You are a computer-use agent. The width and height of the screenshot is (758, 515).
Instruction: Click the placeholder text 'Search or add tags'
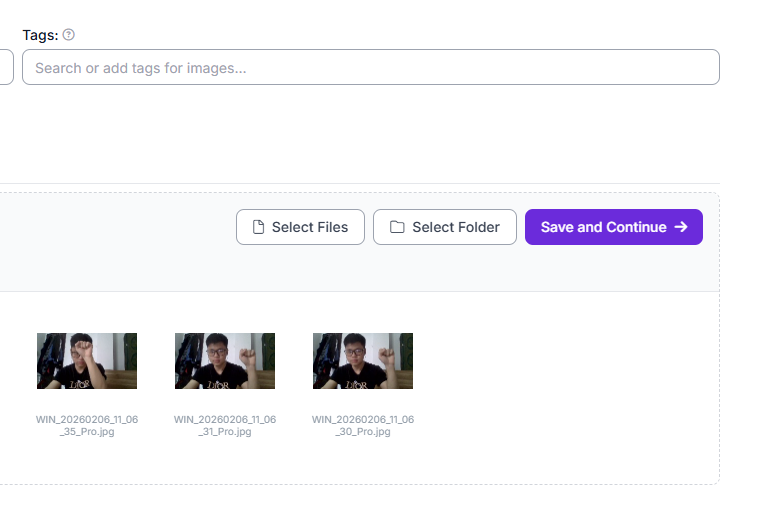(x=140, y=68)
